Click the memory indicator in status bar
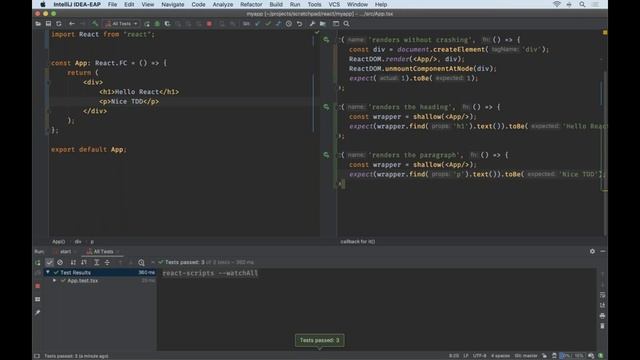640x360 pixels. (x=574, y=356)
